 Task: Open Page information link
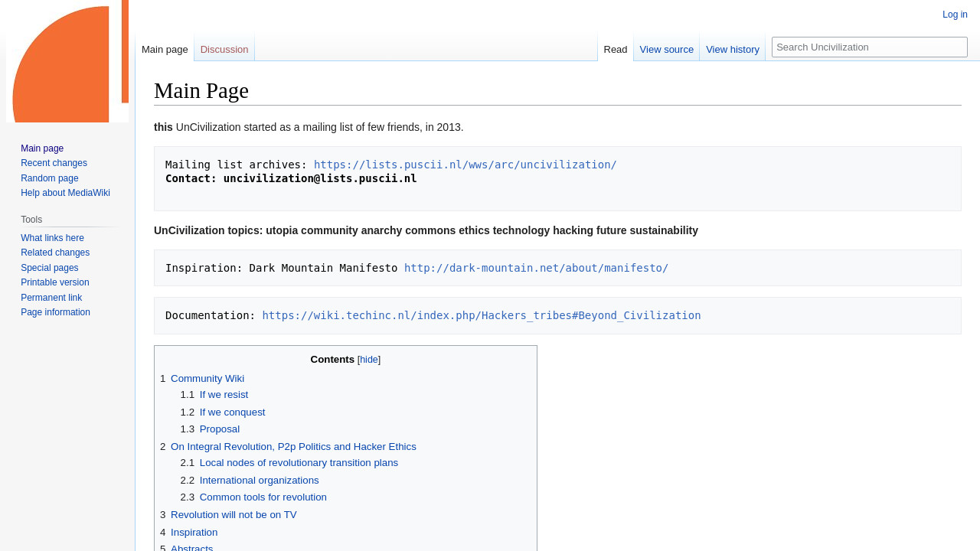tap(55, 313)
